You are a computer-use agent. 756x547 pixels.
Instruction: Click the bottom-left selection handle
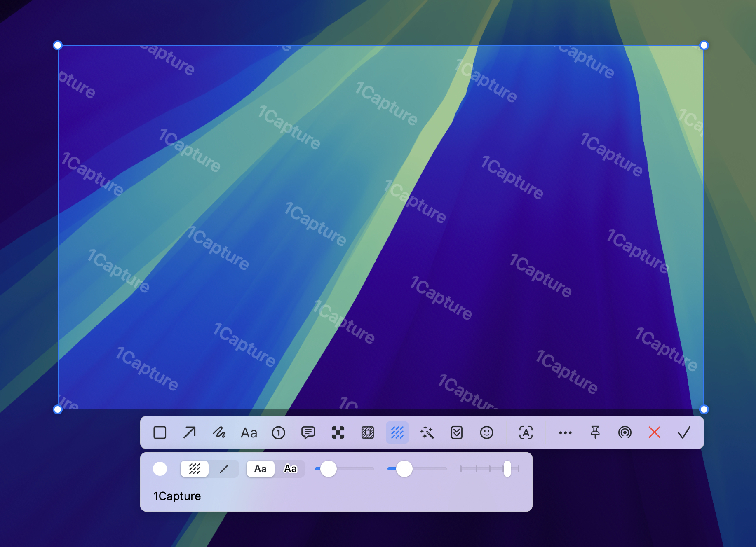(58, 409)
